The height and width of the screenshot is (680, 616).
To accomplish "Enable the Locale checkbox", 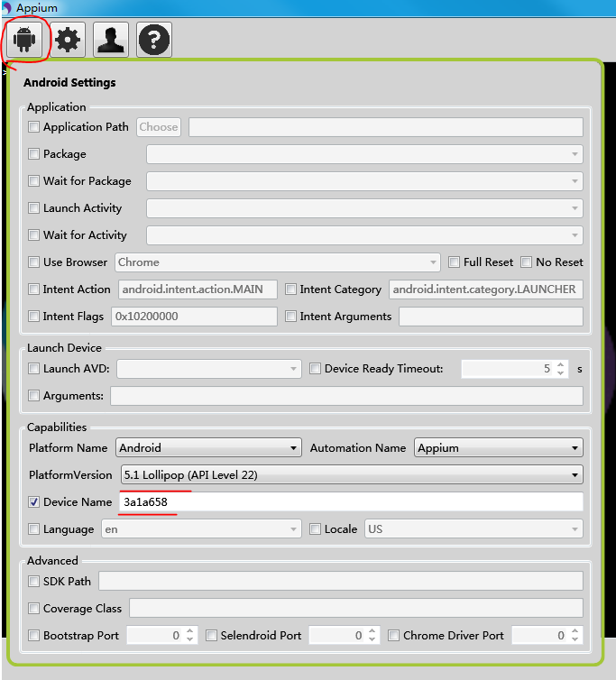I will (x=315, y=529).
